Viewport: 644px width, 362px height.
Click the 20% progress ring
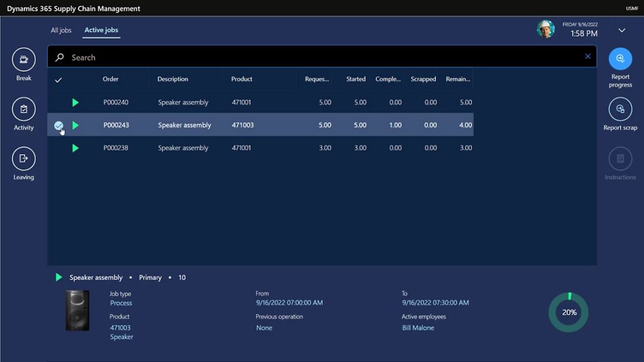[x=569, y=312]
